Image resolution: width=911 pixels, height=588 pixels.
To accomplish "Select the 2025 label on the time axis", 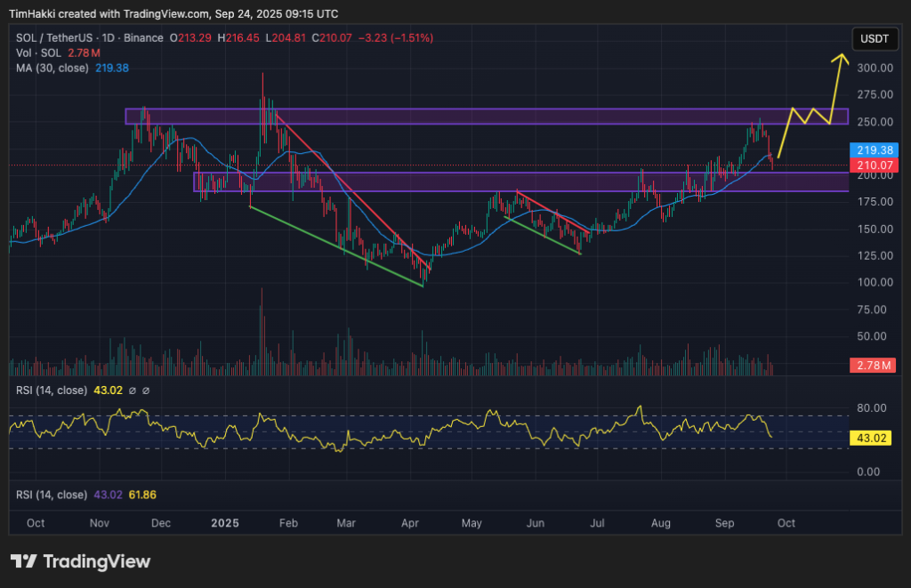I will click(x=224, y=523).
